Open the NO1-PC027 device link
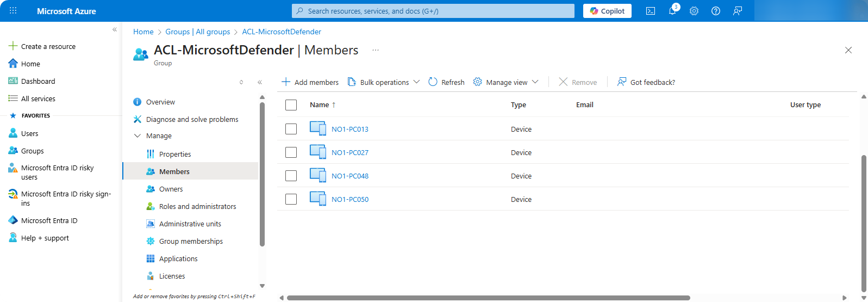Image resolution: width=868 pixels, height=302 pixels. point(350,153)
